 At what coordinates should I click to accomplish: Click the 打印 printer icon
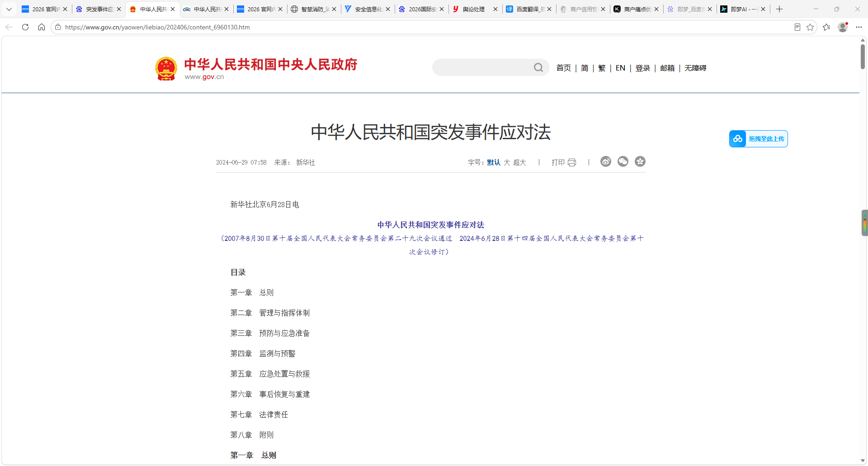point(572,162)
